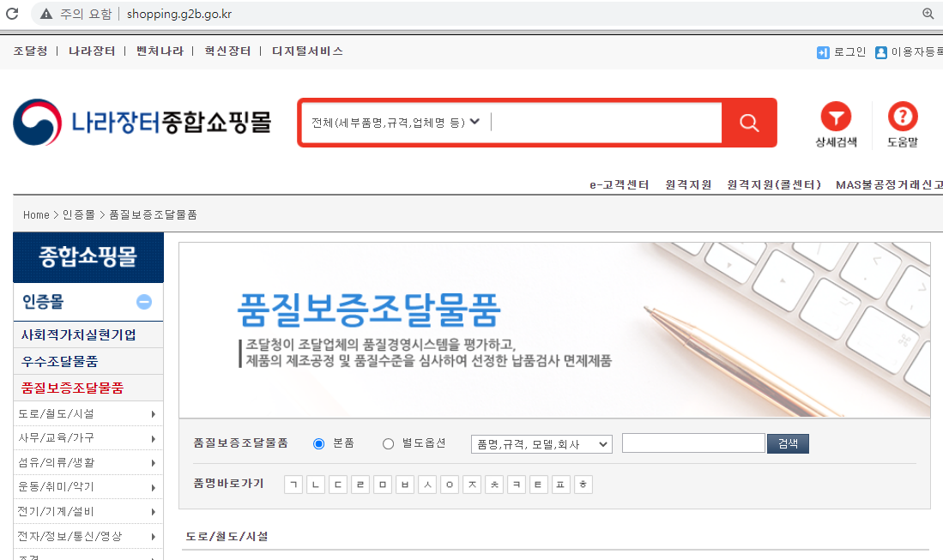Click the browser address bar URL

179,14
